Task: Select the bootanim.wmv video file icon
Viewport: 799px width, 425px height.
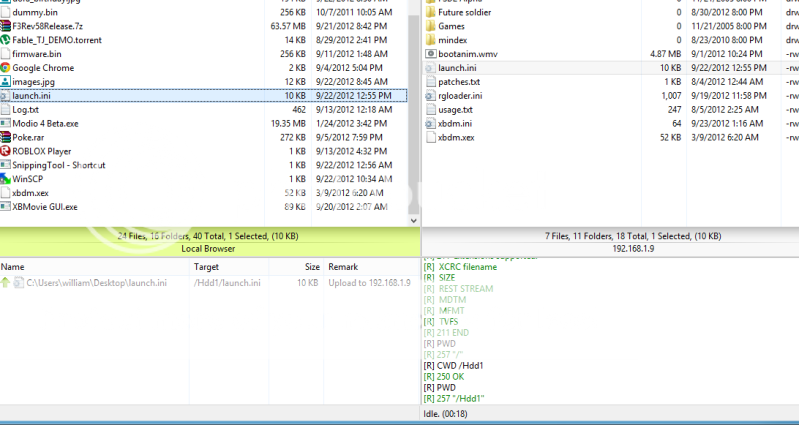Action: [430, 54]
